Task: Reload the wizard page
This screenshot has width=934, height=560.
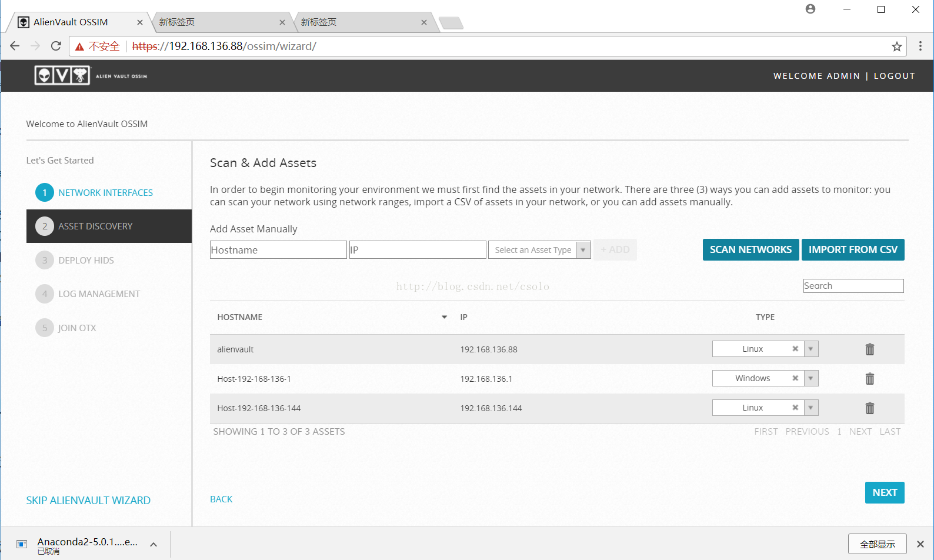Action: 56,46
